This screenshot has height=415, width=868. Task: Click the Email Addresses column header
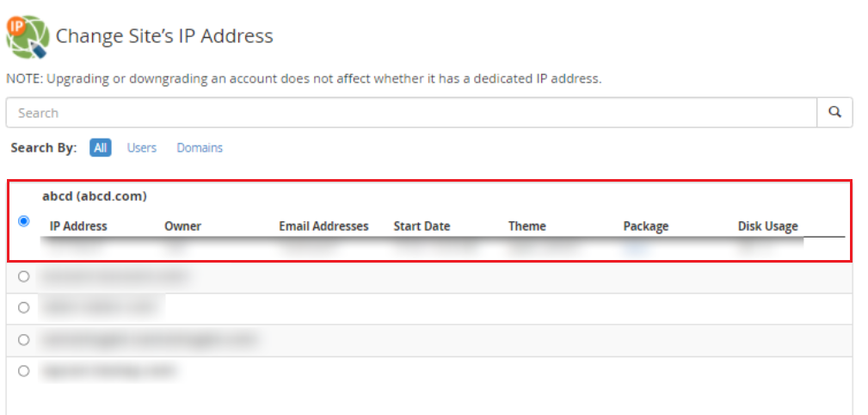[x=323, y=226]
